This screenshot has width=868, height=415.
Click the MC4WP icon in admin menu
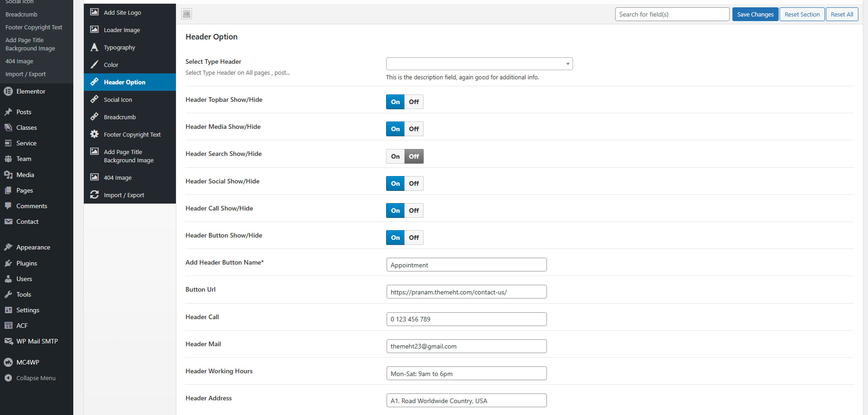[x=8, y=362]
